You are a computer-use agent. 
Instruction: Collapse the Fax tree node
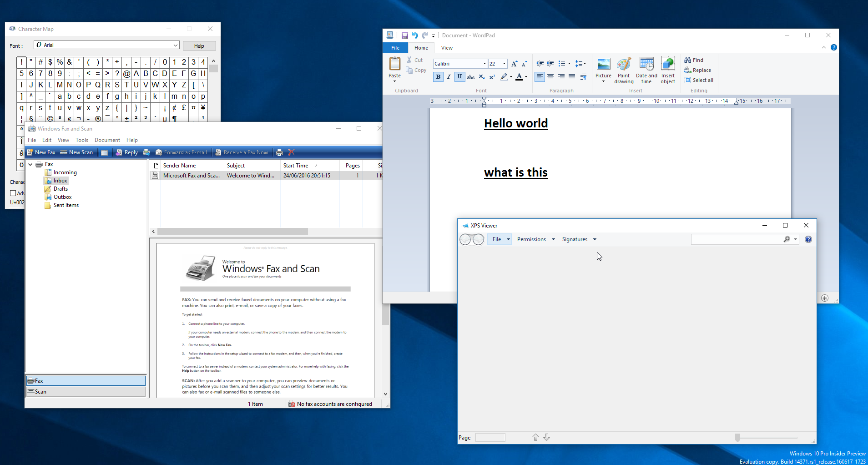click(30, 164)
